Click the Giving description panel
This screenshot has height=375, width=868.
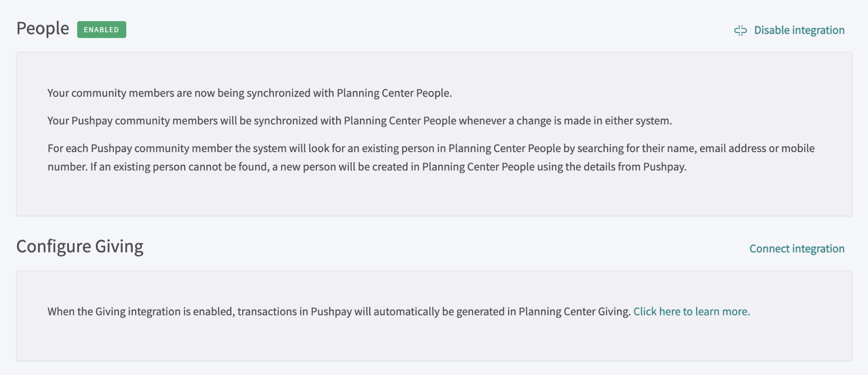pos(434,316)
